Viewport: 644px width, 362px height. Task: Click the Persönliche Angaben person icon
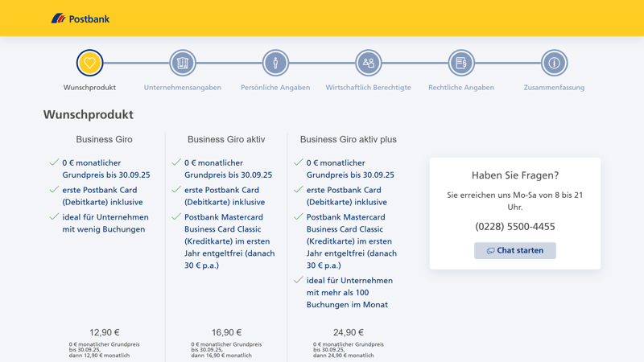tap(275, 63)
